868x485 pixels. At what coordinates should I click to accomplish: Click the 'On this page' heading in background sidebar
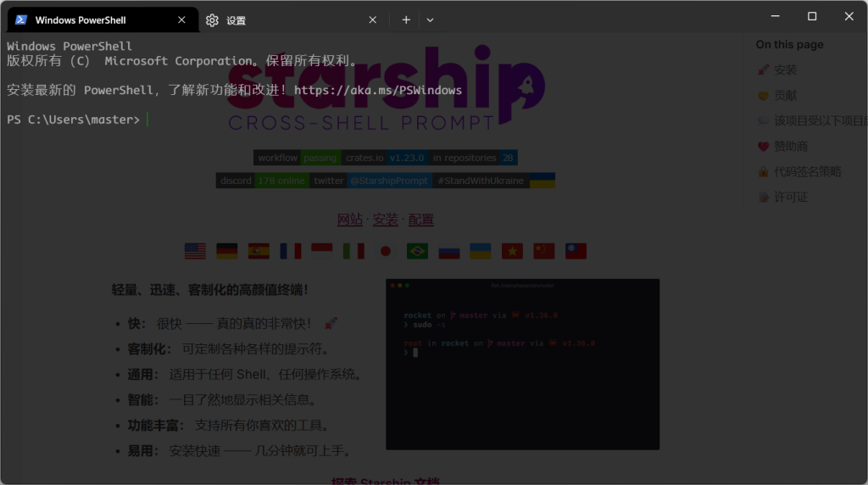coord(789,44)
